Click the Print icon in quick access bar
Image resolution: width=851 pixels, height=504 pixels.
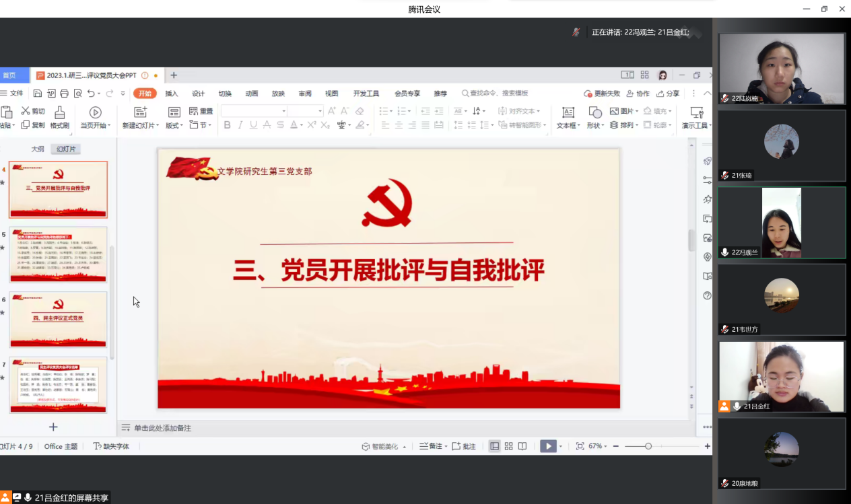[65, 94]
